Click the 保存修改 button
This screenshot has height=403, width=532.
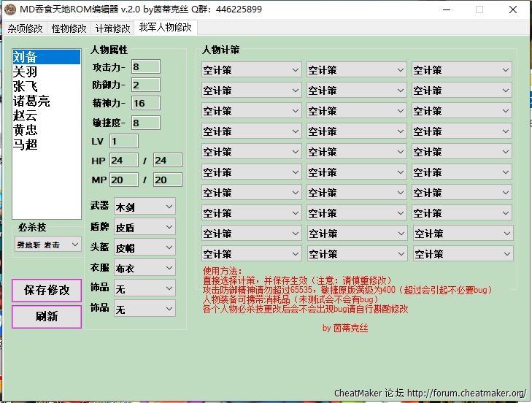tap(47, 290)
